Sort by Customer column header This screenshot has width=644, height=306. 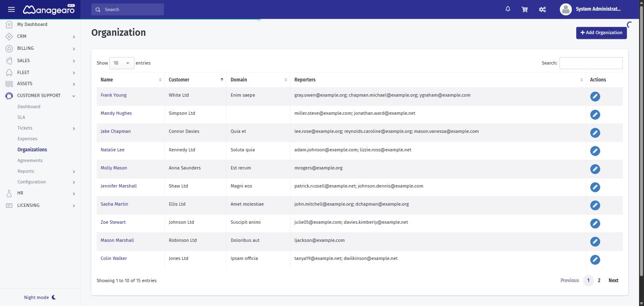coord(195,80)
